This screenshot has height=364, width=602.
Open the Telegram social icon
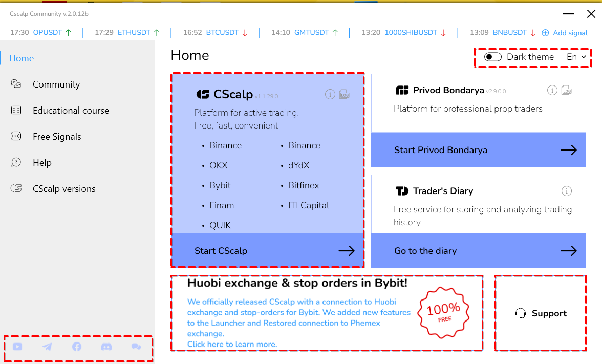(47, 347)
